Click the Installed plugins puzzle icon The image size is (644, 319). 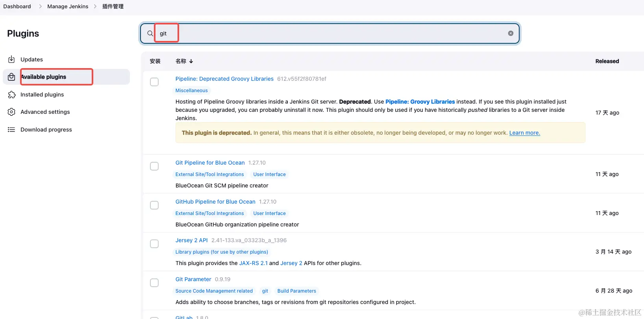[11, 95]
